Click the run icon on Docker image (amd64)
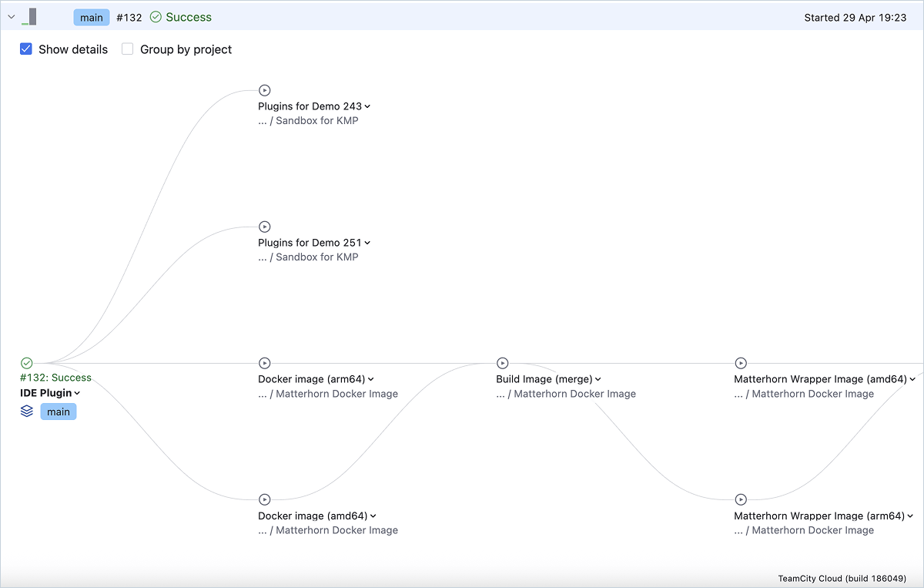 tap(265, 499)
